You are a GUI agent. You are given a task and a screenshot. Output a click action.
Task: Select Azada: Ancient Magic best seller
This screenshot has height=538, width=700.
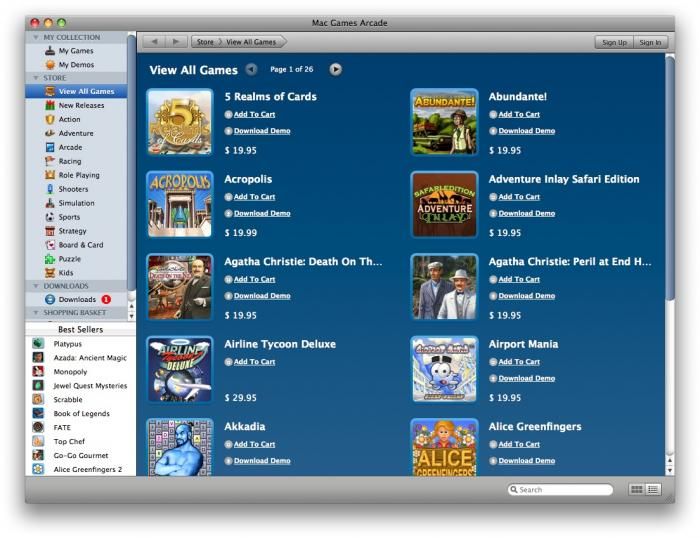[90, 358]
